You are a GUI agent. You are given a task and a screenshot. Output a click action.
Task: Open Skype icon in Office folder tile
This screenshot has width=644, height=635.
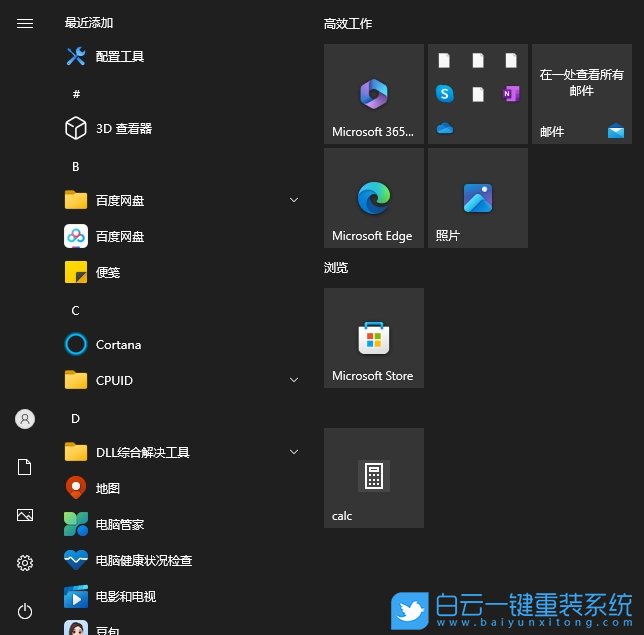[445, 94]
